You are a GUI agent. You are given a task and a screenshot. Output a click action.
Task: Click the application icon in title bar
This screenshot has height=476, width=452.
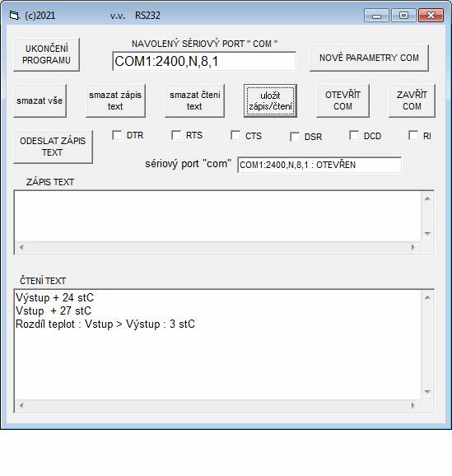click(14, 15)
